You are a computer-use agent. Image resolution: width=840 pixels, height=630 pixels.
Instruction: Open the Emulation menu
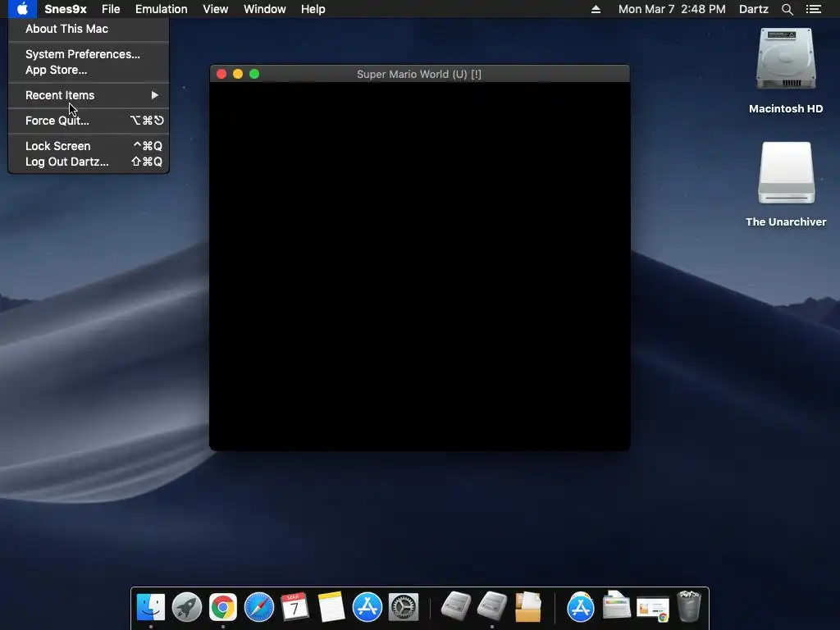pos(162,9)
